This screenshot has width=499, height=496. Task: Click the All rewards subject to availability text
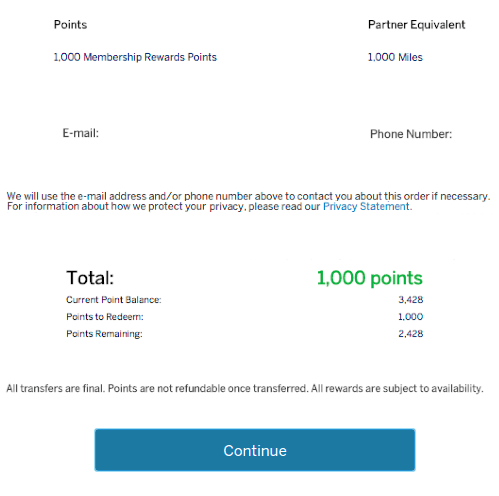(397, 388)
